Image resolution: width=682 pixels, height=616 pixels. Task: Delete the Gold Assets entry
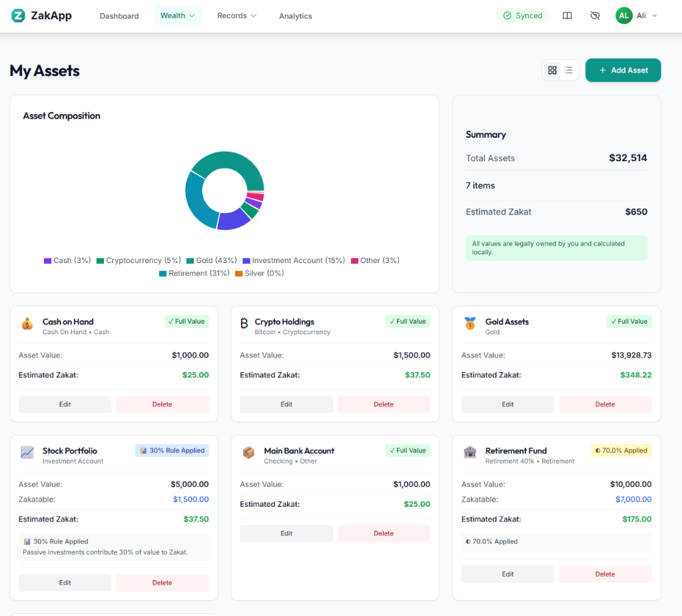click(605, 404)
